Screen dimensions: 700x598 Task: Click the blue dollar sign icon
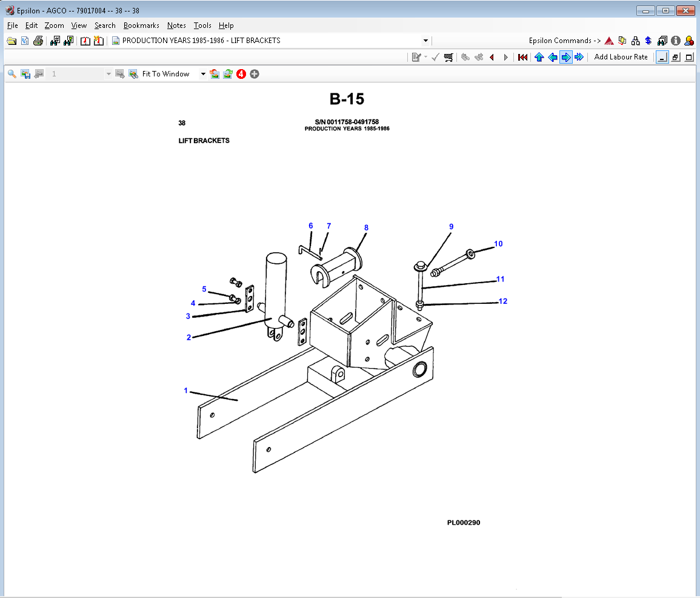click(x=648, y=41)
